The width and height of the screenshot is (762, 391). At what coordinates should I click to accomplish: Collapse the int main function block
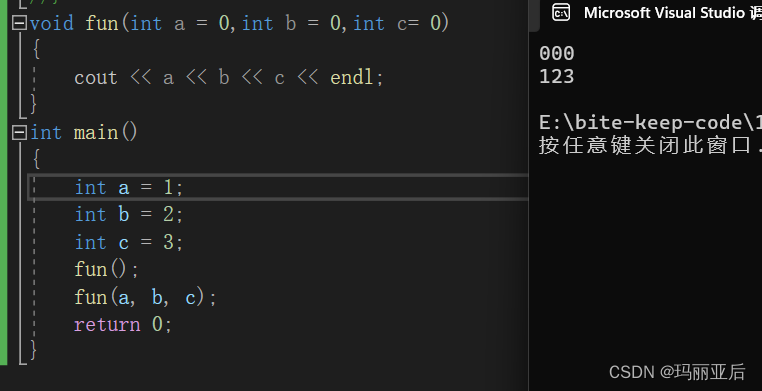tap(19, 132)
